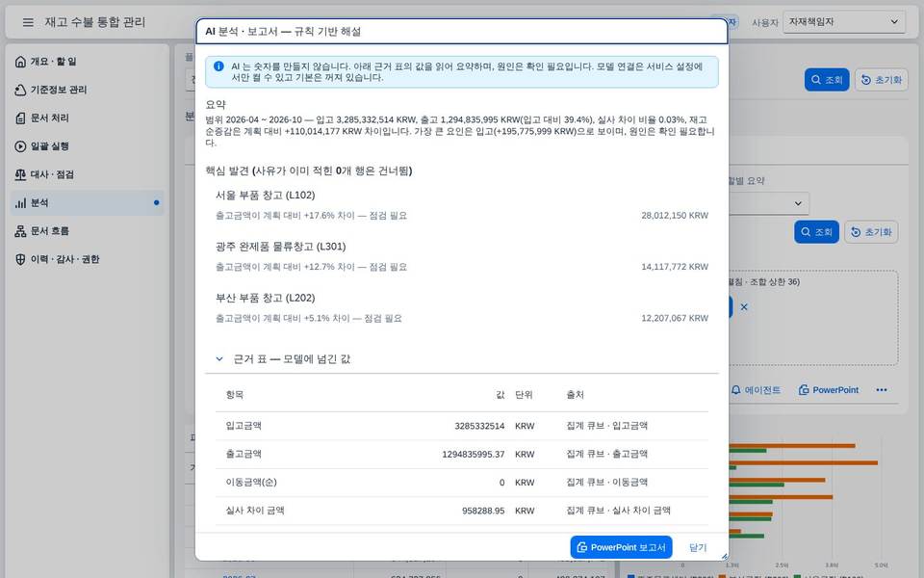Viewport: 924px width, 578px height.
Task: Click the 입고금액 row label
Action: 244,425
